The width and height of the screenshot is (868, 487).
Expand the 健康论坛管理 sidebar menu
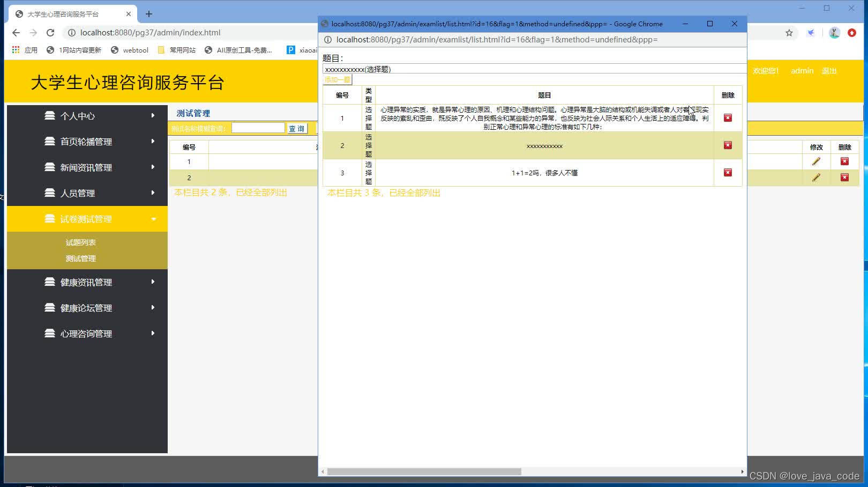tap(87, 308)
